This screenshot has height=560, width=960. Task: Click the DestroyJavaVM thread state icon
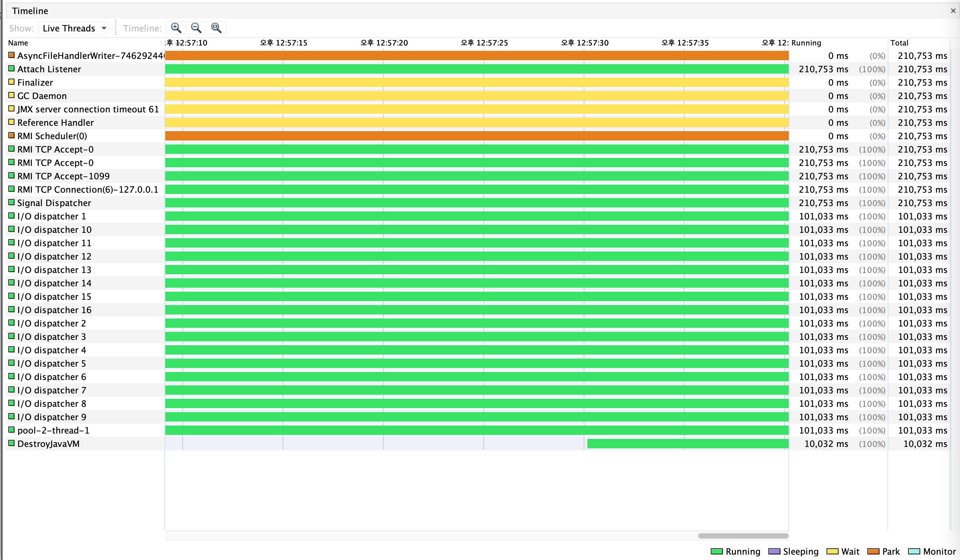coord(11,444)
